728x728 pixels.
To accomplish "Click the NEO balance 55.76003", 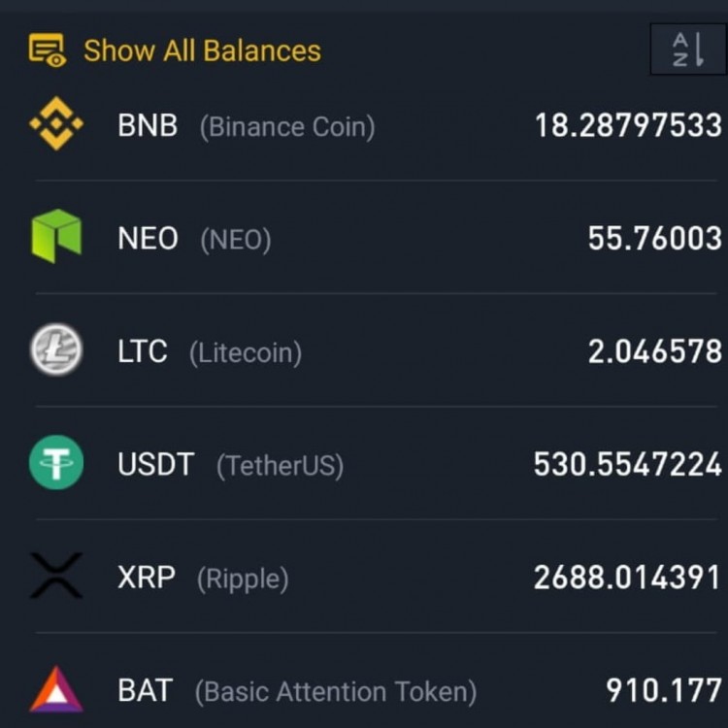I will 655,239.
